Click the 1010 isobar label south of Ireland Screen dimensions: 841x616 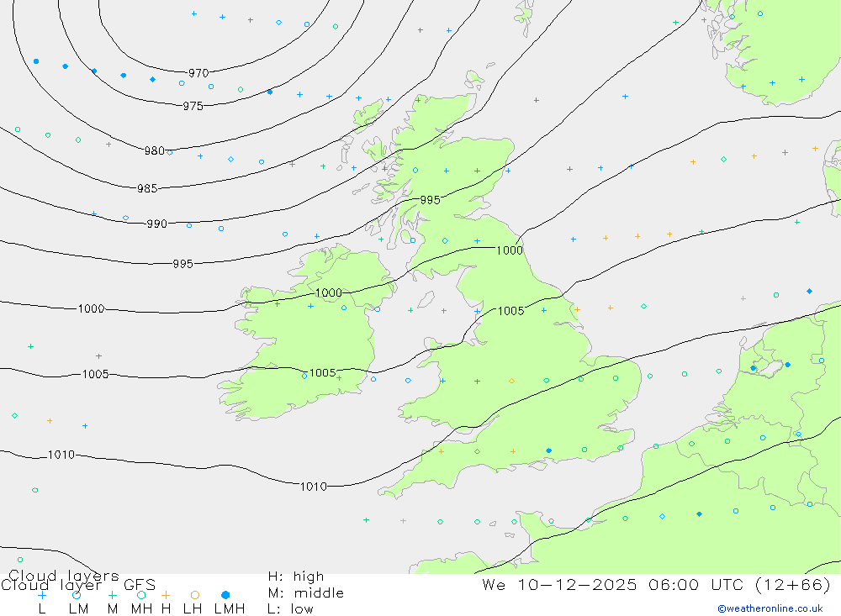click(x=313, y=487)
